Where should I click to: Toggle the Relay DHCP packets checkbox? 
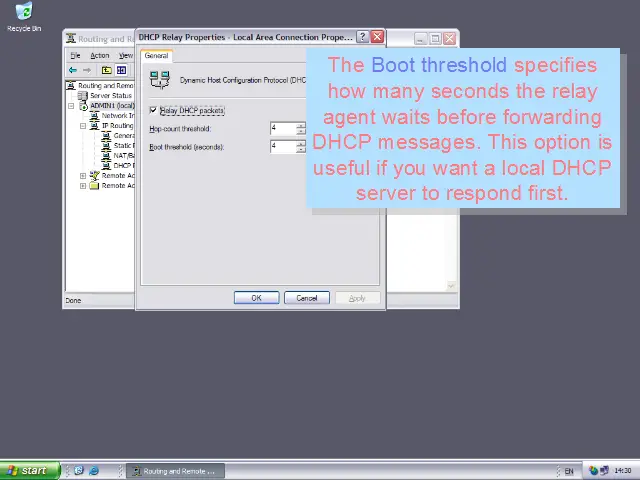click(x=154, y=110)
